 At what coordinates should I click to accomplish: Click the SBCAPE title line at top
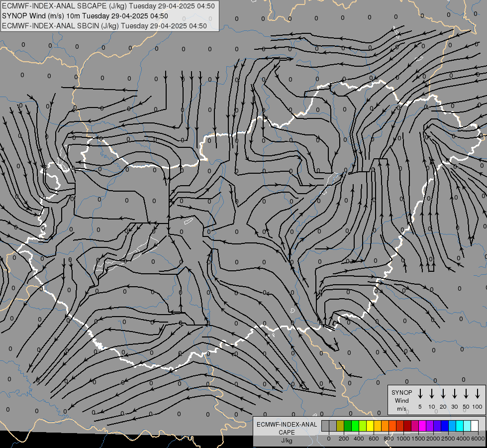108,6
